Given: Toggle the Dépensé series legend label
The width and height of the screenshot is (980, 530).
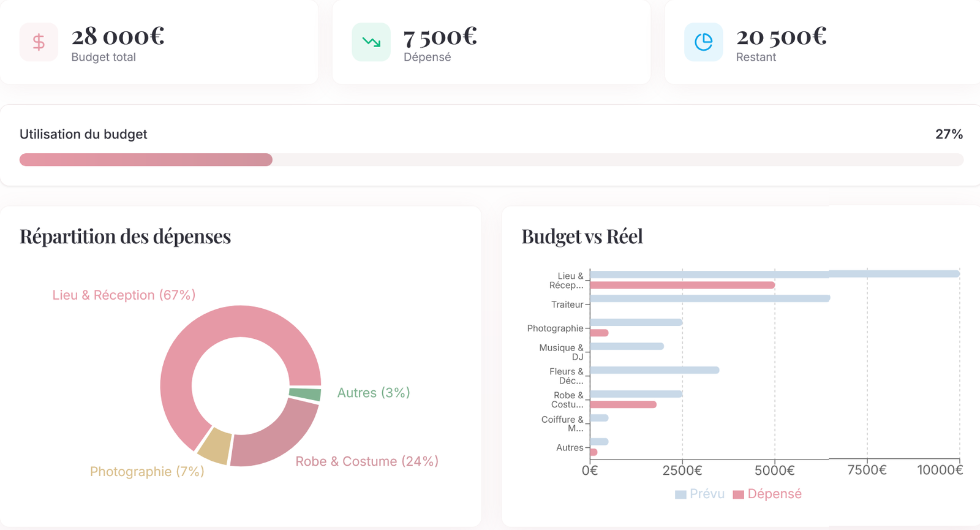Looking at the screenshot, I should [x=774, y=494].
